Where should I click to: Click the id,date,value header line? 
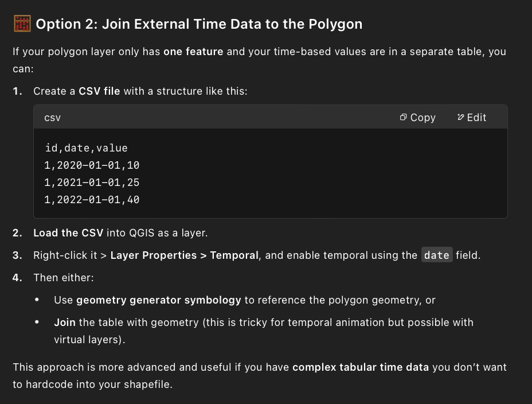pyautogui.click(x=86, y=148)
